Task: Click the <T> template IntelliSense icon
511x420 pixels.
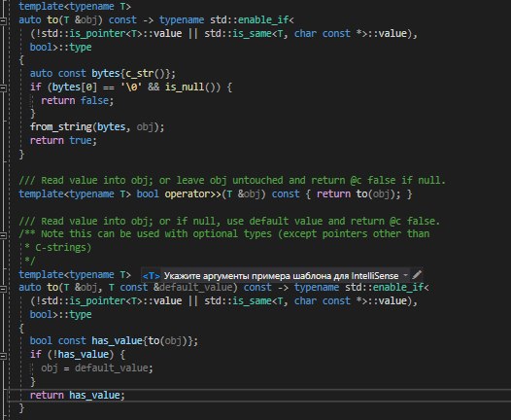Action: point(151,276)
